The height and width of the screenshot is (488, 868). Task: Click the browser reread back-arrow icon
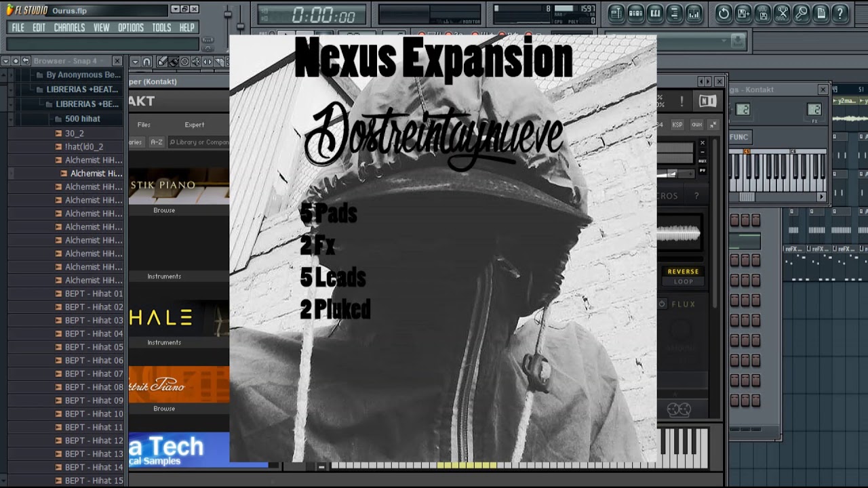click(26, 61)
